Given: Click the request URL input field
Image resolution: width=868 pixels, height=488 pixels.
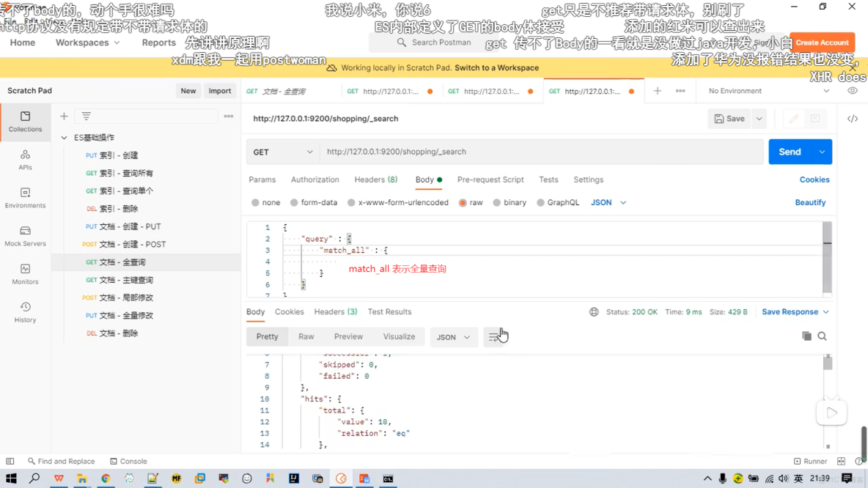Looking at the screenshot, I should pyautogui.click(x=513, y=152).
